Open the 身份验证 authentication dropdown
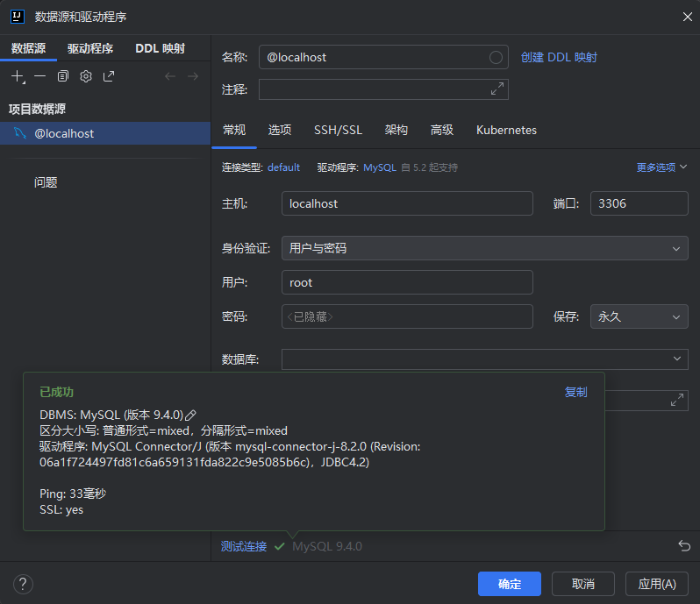Screen dimensions: 700x604 click(x=484, y=248)
